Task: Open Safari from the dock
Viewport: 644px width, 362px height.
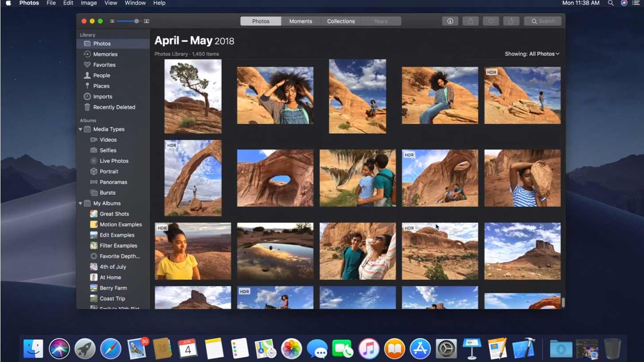Action: [x=111, y=349]
